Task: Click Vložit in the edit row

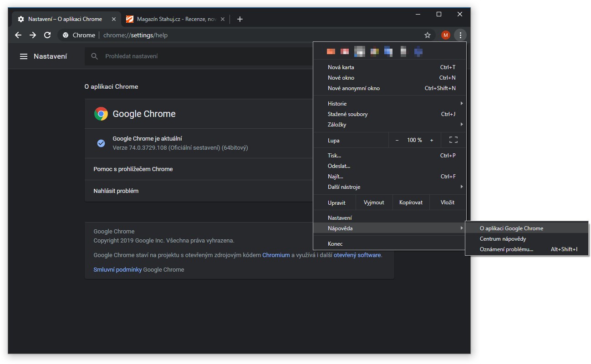Action: [x=448, y=202]
